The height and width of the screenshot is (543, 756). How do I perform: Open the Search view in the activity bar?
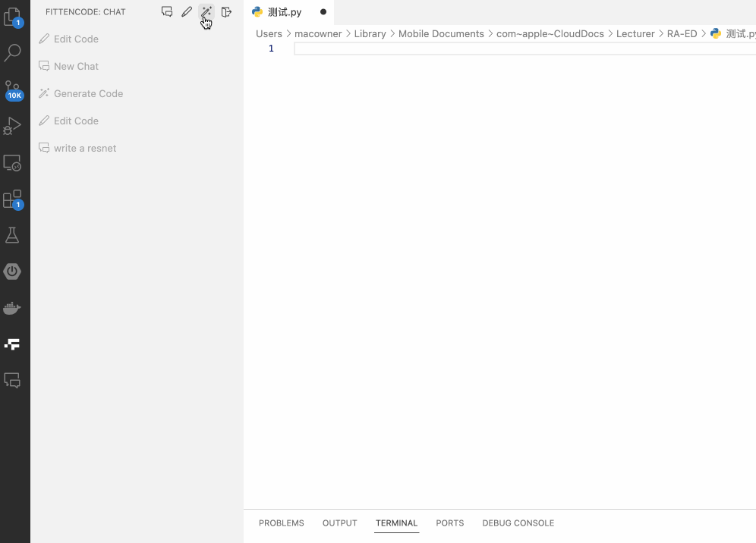point(15,52)
